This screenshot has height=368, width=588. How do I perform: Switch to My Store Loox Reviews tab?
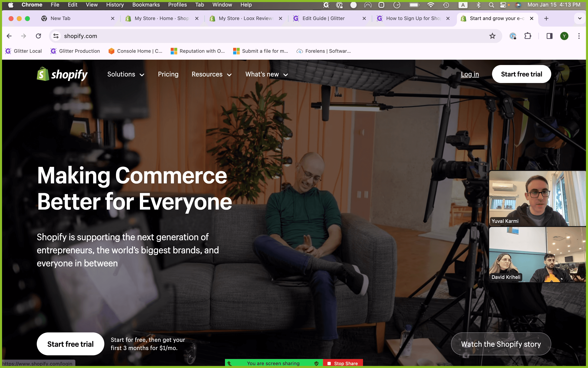pos(245,18)
